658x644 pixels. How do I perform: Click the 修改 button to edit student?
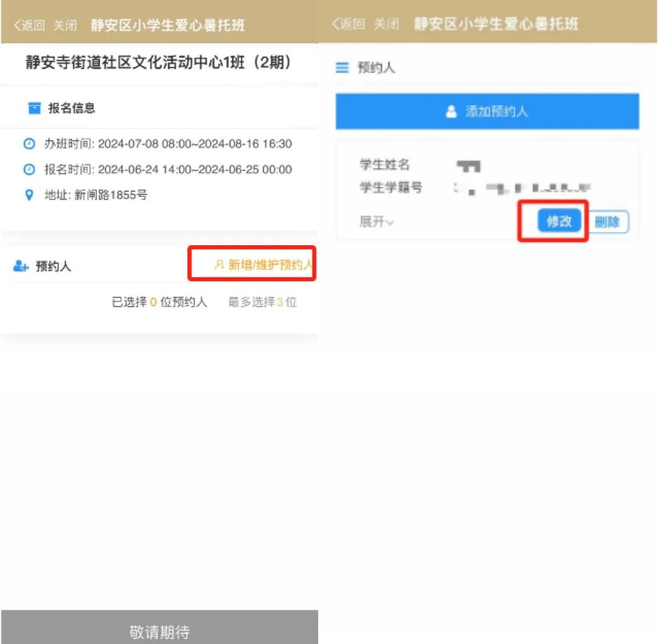[559, 221]
